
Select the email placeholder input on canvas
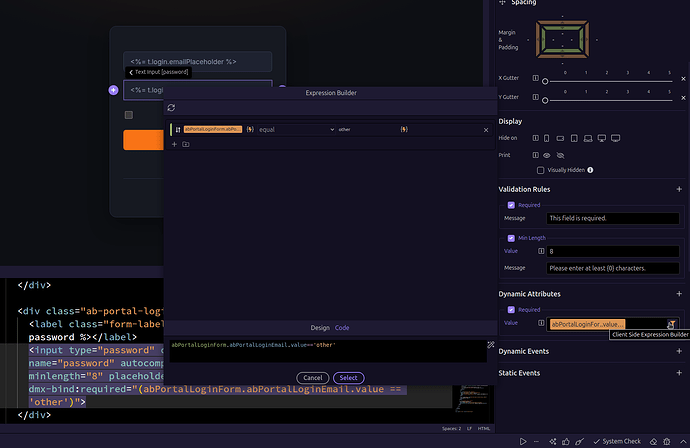(x=198, y=62)
